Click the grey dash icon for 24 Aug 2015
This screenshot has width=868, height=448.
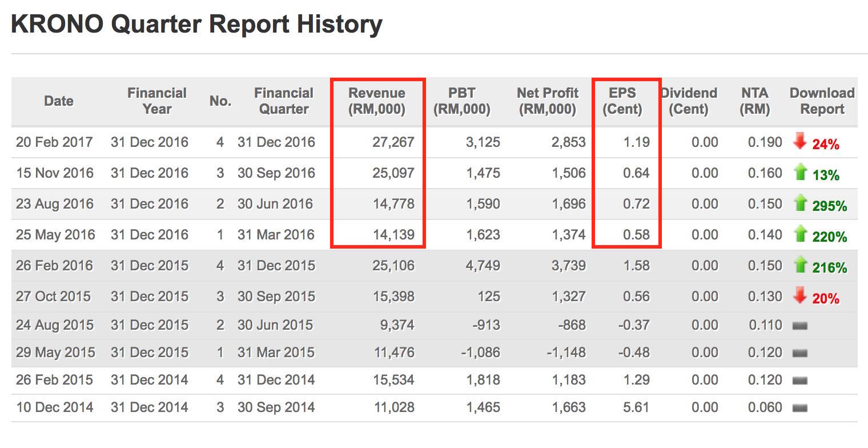pos(800,326)
